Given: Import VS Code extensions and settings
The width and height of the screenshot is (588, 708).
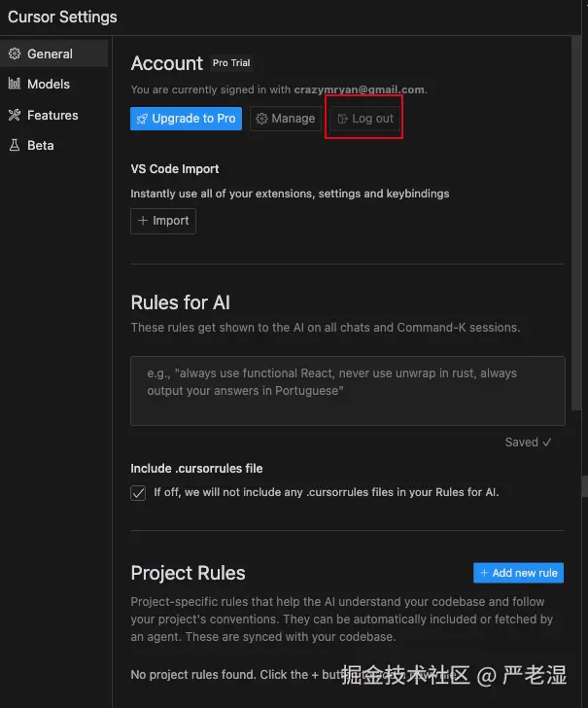Looking at the screenshot, I should 163,221.
